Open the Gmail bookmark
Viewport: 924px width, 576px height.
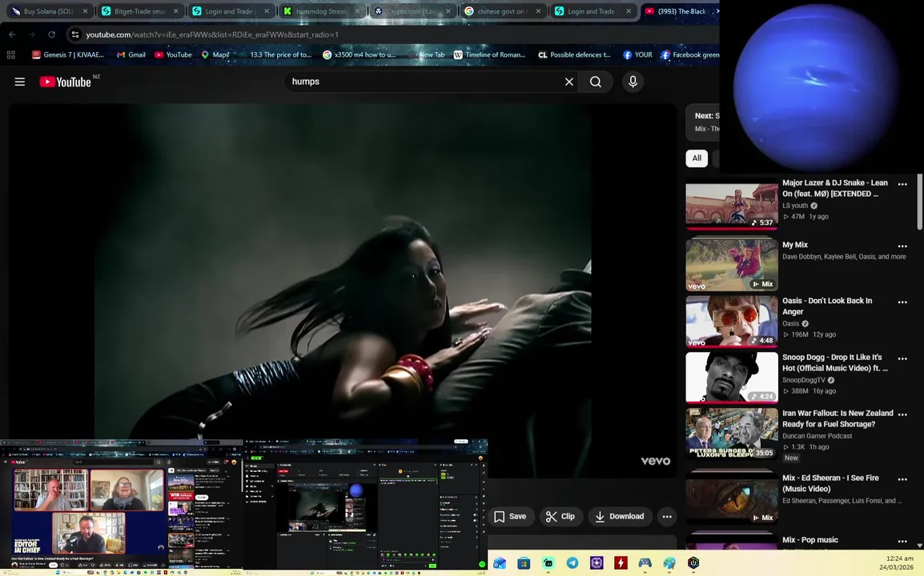pos(131,54)
